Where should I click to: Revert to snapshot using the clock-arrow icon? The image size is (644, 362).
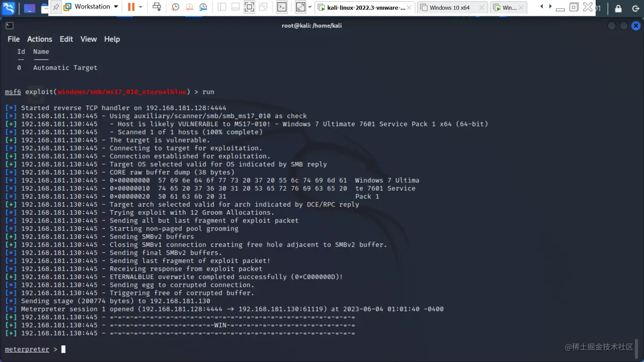[189, 7]
